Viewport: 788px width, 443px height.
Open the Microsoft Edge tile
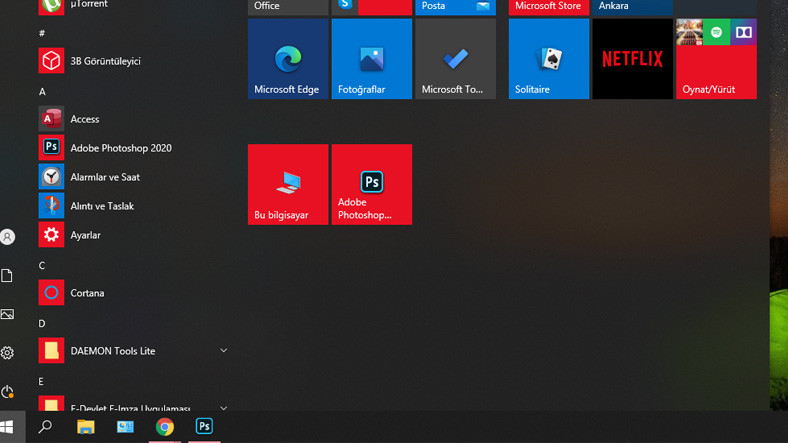[x=287, y=59]
